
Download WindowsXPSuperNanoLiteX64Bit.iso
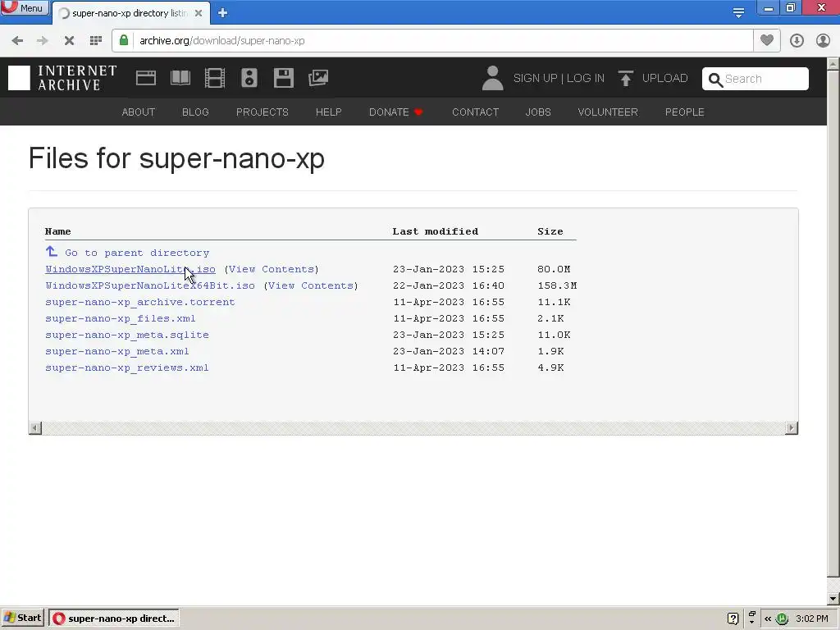point(150,285)
